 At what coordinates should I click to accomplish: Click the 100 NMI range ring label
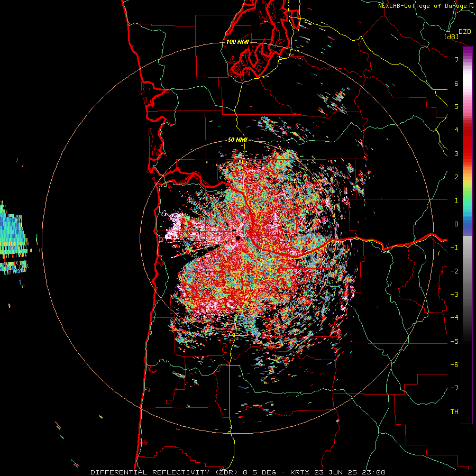coord(237,42)
